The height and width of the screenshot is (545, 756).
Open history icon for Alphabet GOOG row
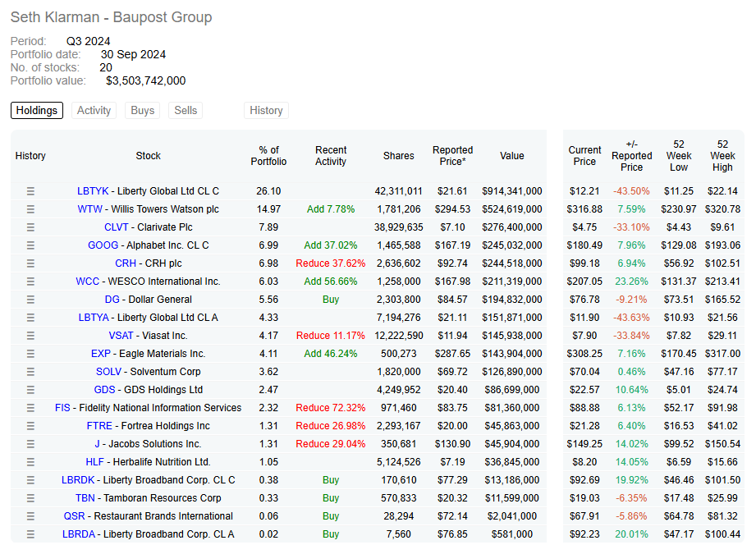(x=30, y=245)
